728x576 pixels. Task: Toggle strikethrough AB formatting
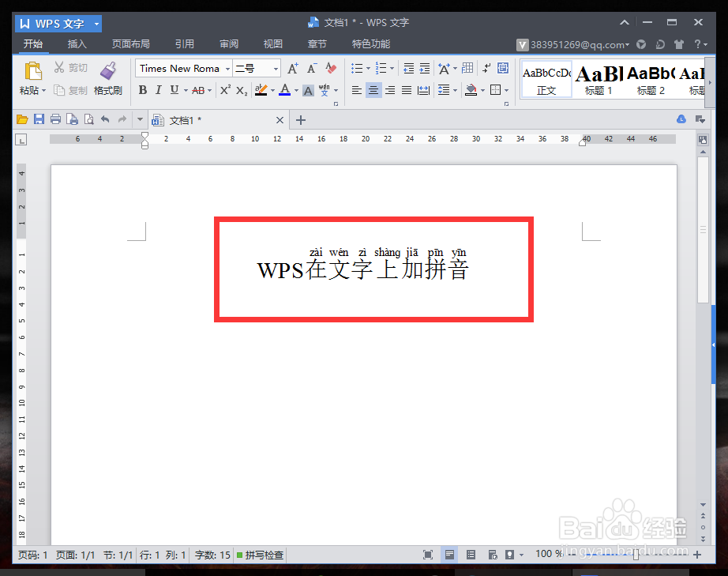198,91
